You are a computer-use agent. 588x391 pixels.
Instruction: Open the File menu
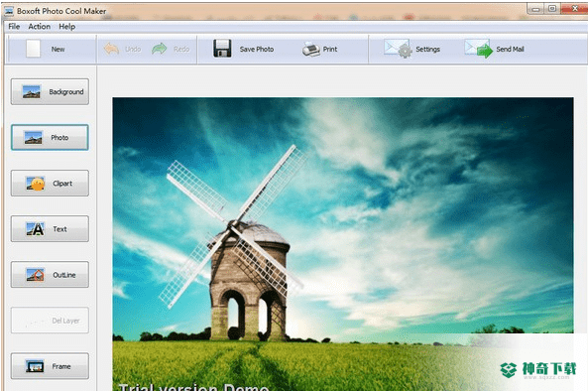coord(14,26)
